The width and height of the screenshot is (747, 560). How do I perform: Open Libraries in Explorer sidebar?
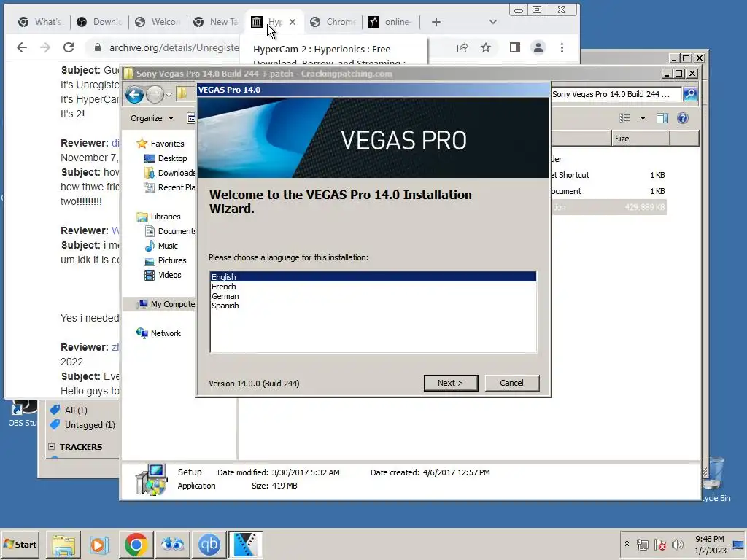158,217
